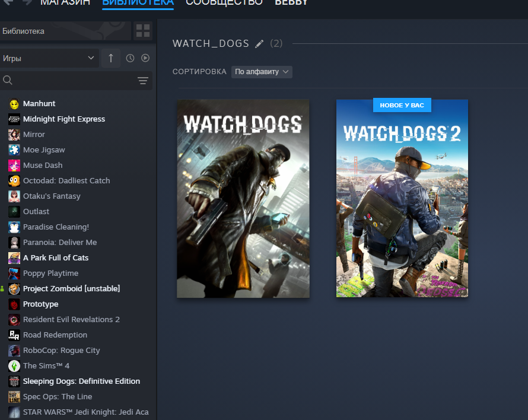528x420 pixels.
Task: Click the pencil icon to rename Watch_Dogs collection
Action: click(259, 44)
